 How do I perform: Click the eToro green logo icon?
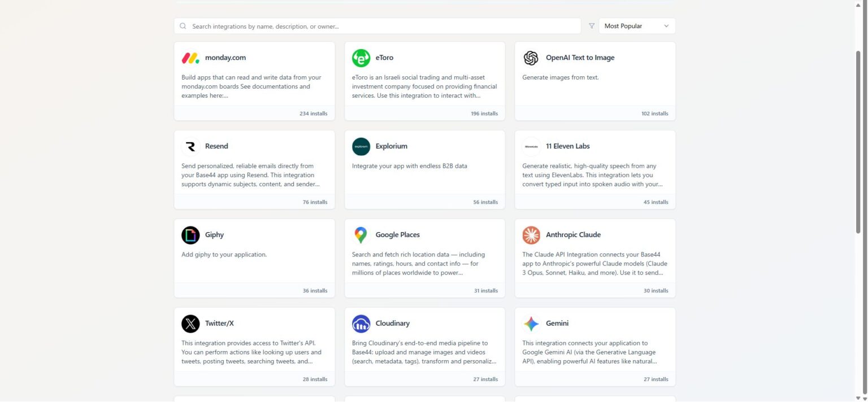pyautogui.click(x=361, y=58)
